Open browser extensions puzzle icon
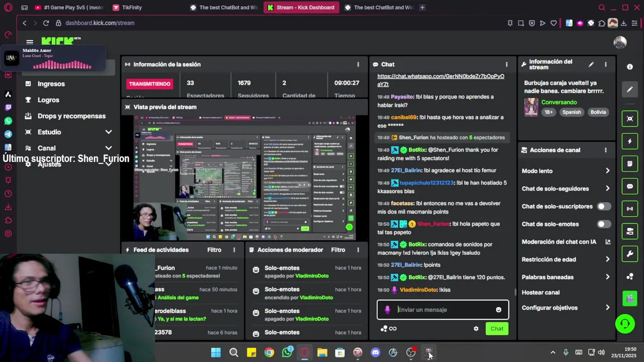The height and width of the screenshot is (362, 644). tap(602, 23)
